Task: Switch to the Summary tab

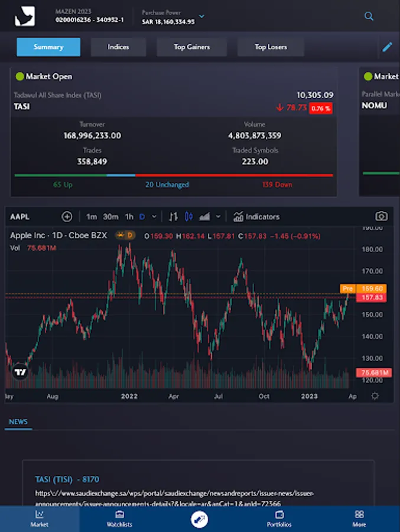Action: coord(48,47)
